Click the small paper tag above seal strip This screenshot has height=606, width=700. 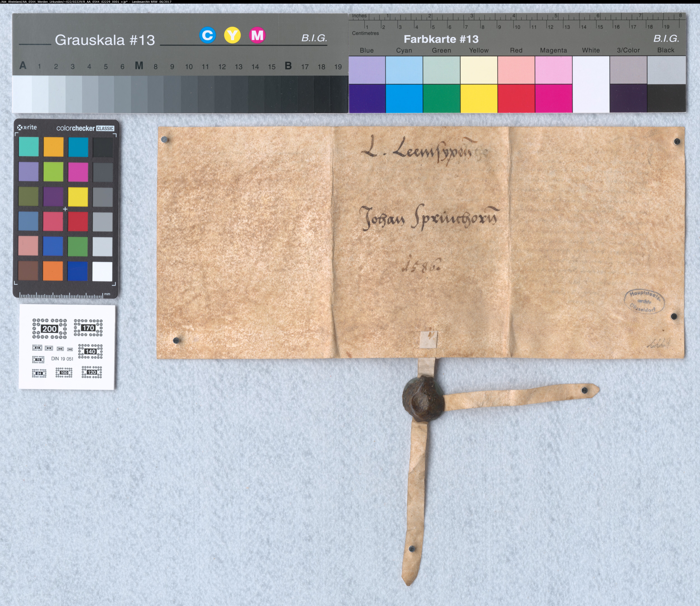[428, 339]
